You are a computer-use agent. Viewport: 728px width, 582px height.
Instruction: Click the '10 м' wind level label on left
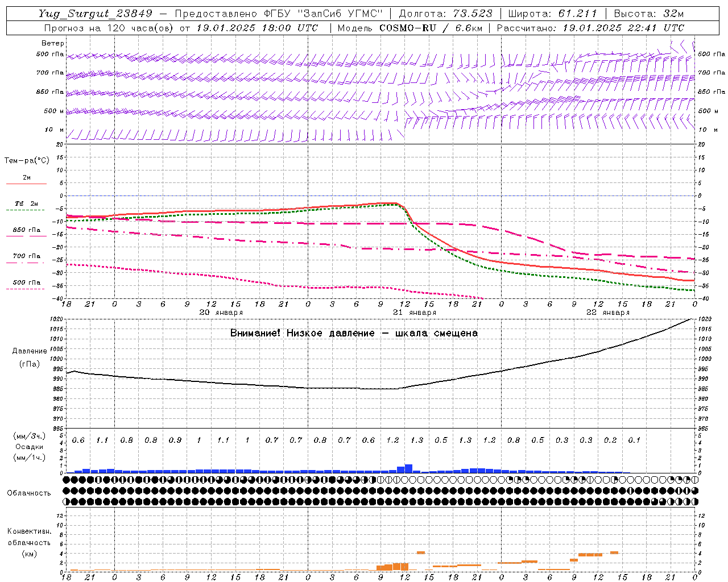pyautogui.click(x=55, y=130)
